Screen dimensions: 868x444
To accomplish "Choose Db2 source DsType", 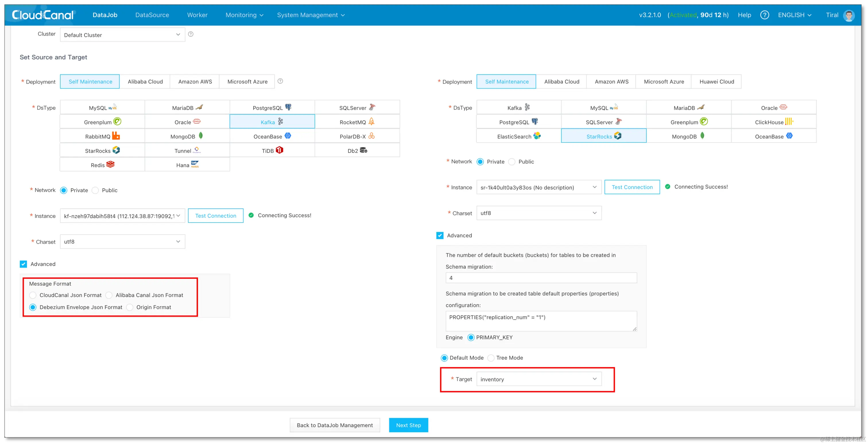I will tap(357, 150).
